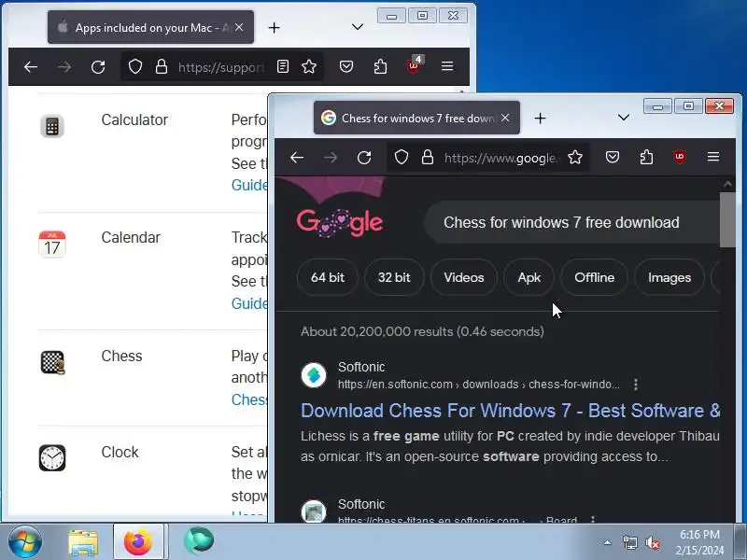Open File Explorer from taskbar

point(83,542)
